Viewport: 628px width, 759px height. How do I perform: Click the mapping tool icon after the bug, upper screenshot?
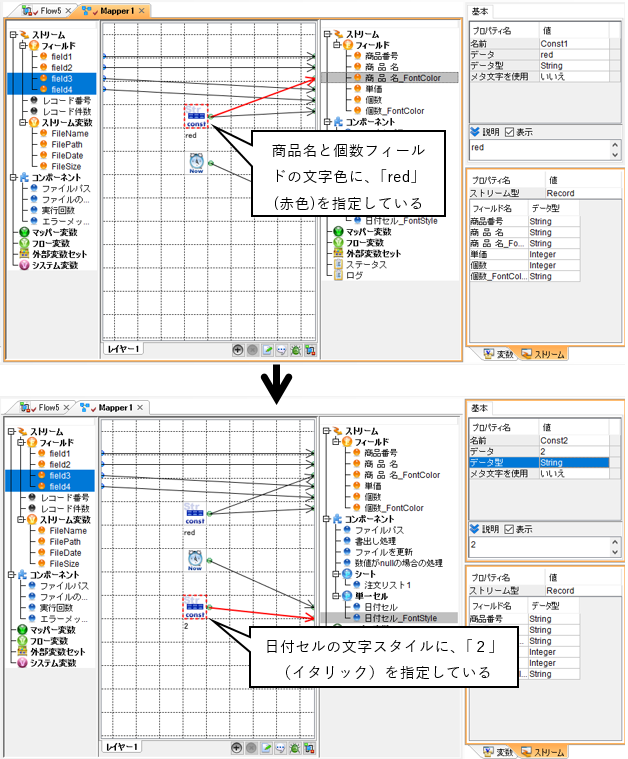pyautogui.click(x=310, y=349)
